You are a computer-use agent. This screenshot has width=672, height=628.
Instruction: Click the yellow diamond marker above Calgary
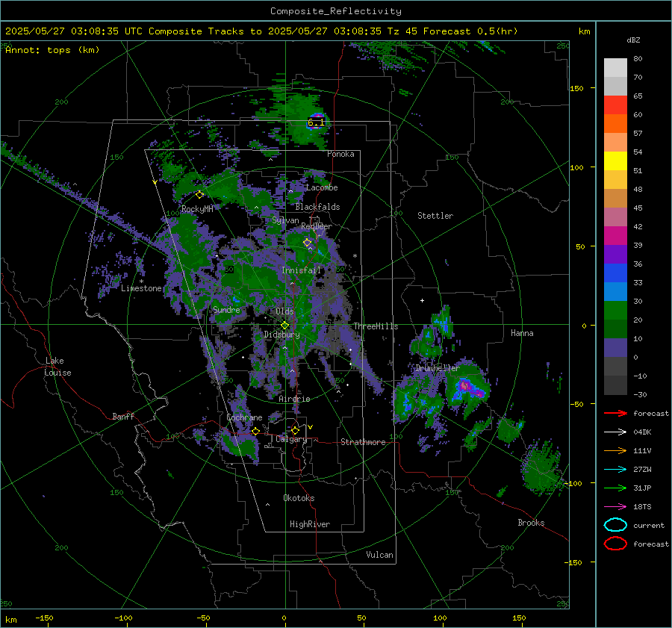point(295,430)
